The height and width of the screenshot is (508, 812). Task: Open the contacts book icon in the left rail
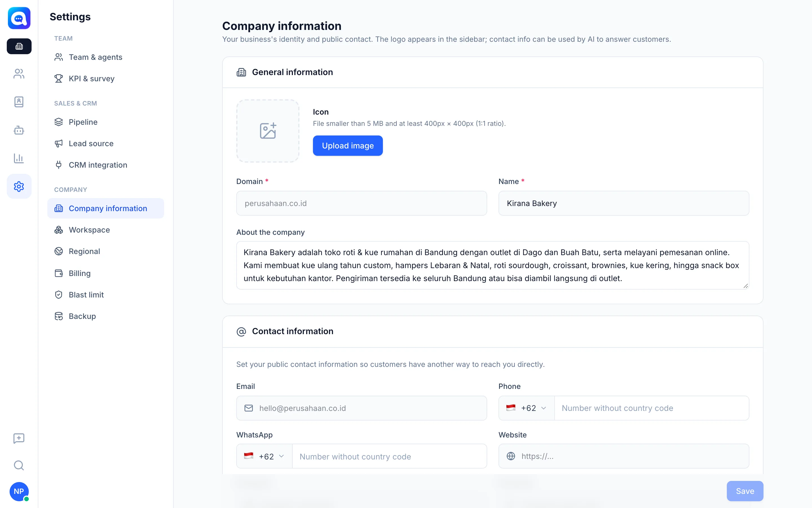[19, 102]
